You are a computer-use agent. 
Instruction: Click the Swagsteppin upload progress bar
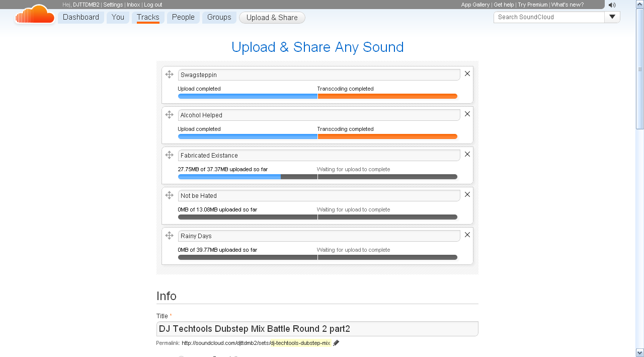pos(248,96)
